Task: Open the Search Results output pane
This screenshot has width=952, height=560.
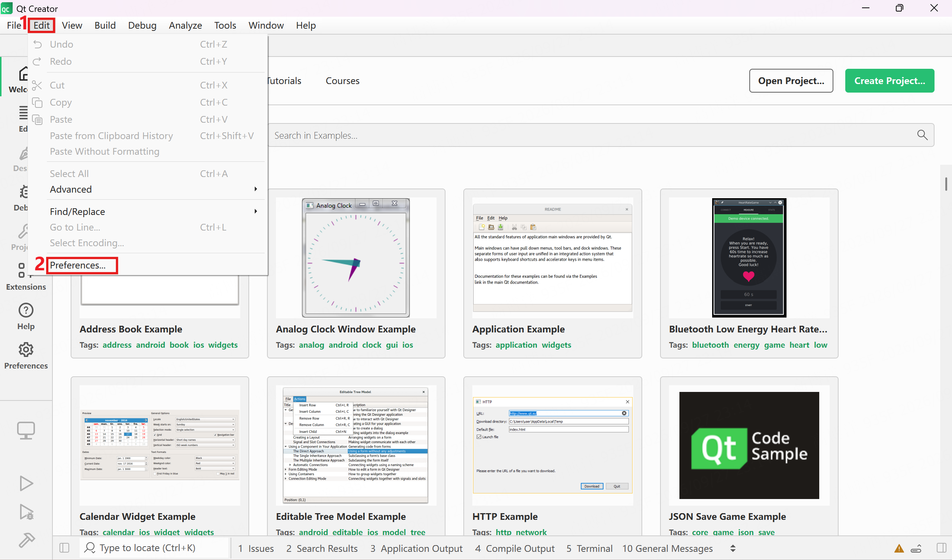Action: (x=322, y=548)
